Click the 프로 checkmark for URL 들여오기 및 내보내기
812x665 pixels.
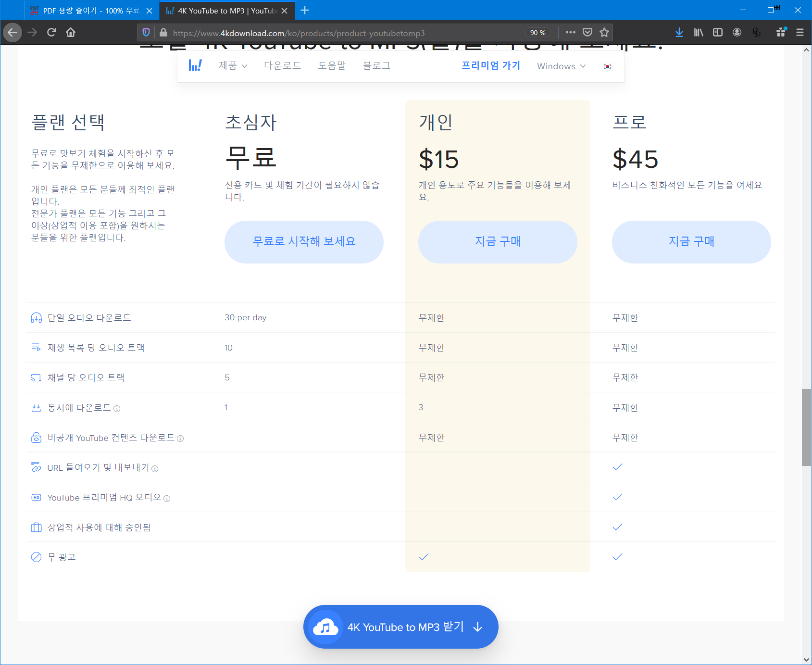tap(617, 467)
